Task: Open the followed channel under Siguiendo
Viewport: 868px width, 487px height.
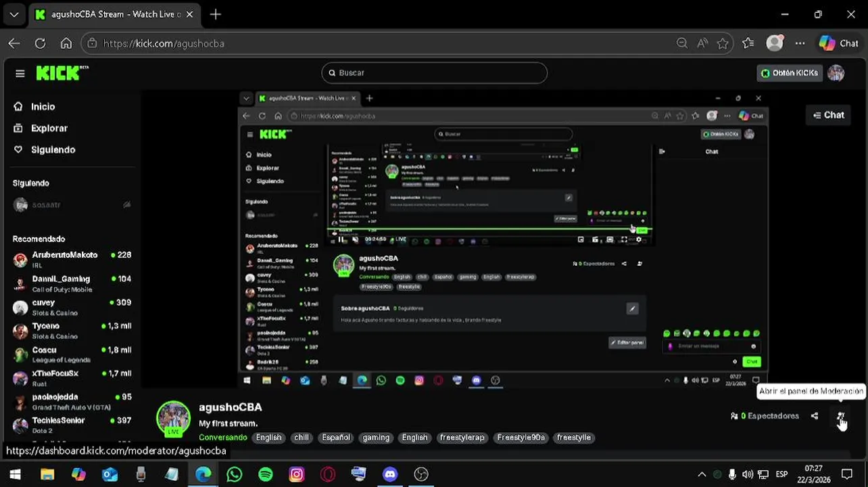Action: click(72, 205)
